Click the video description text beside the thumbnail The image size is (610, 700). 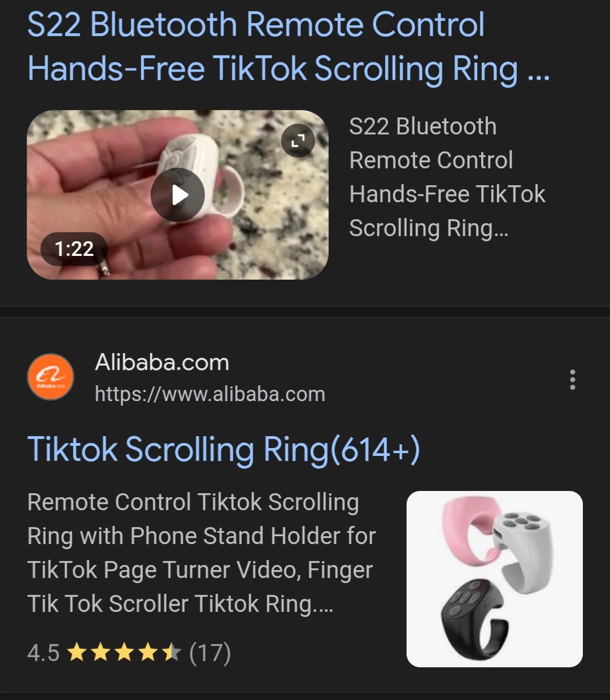[x=447, y=177]
